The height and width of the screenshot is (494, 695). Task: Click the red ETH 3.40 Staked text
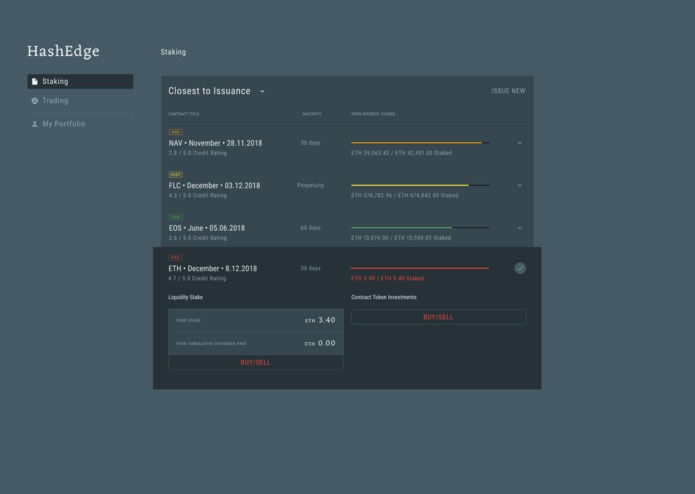click(x=387, y=279)
